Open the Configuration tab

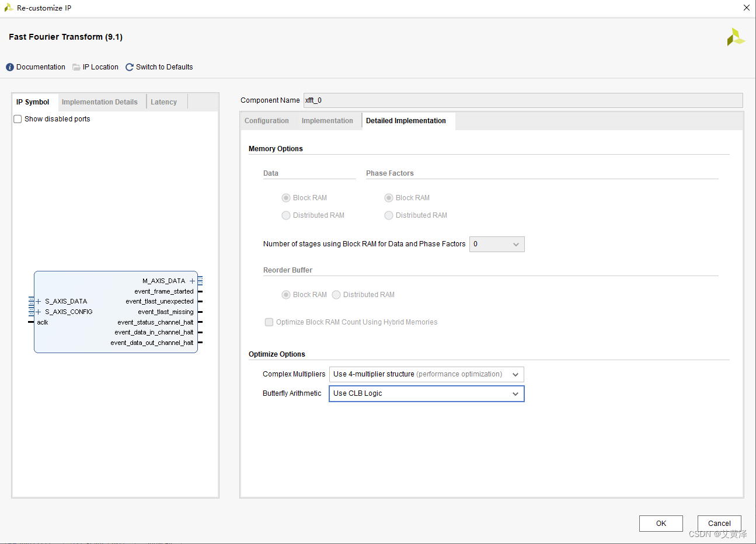pyautogui.click(x=267, y=121)
